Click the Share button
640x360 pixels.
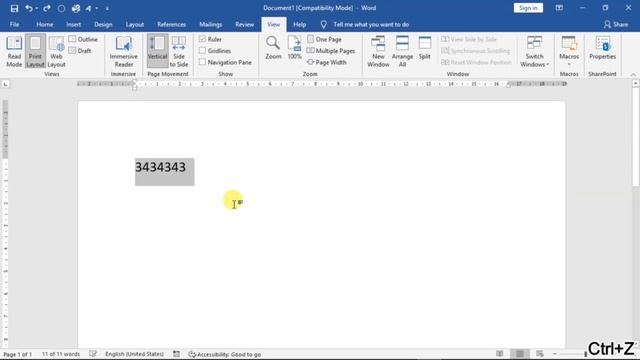(616, 24)
